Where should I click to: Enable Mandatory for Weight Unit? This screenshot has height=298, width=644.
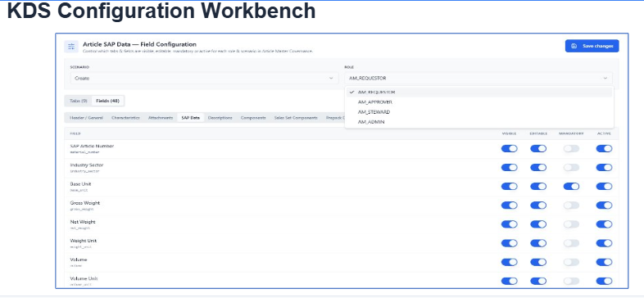pyautogui.click(x=571, y=243)
